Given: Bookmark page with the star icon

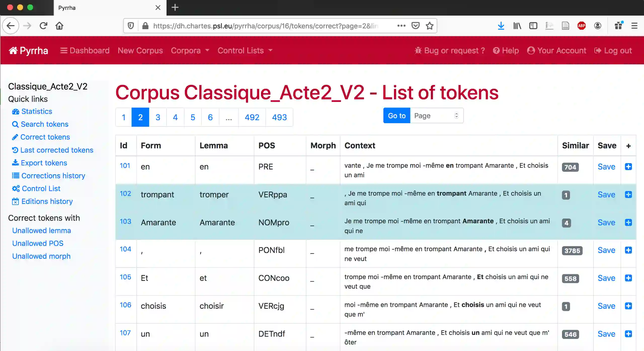Looking at the screenshot, I should tap(430, 26).
